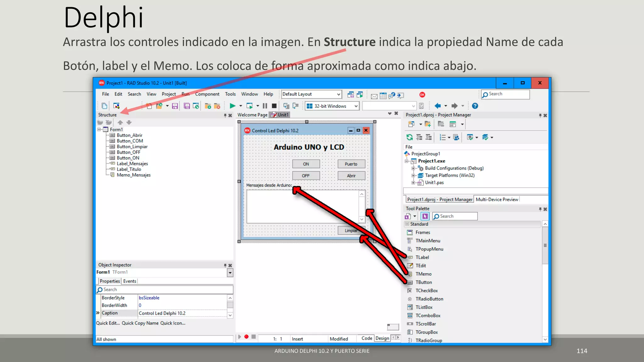The width and height of the screenshot is (644, 362).
Task: Open the Default Layout dropdown
Action: click(338, 94)
